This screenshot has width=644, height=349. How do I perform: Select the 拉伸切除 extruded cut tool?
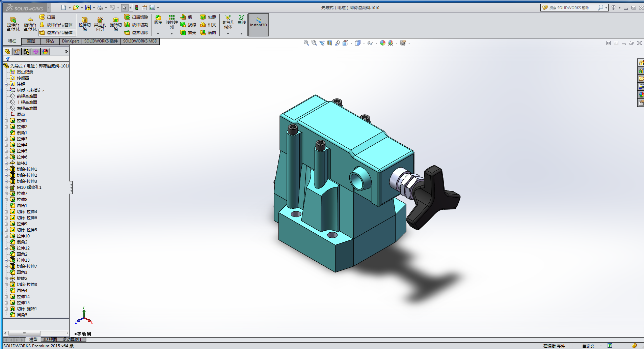click(85, 24)
